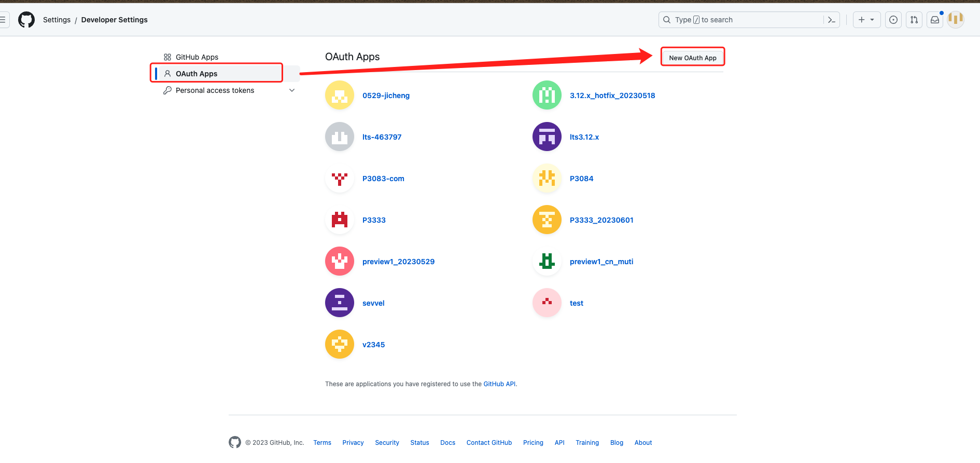
Task: Click the preview1_cn_muti green avatar
Action: pyautogui.click(x=547, y=261)
